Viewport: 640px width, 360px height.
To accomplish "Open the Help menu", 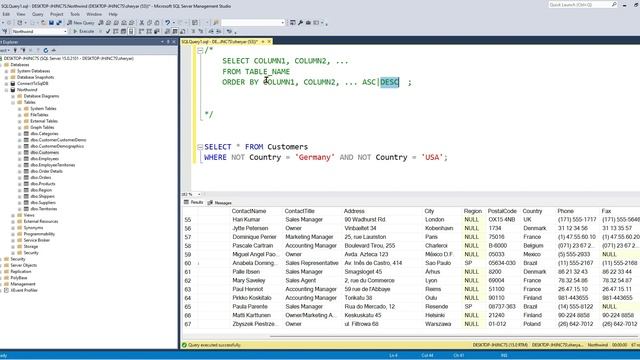I will coord(113,14).
